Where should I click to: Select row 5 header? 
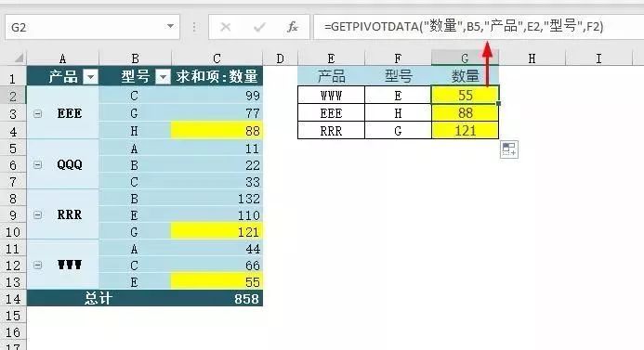[13, 149]
